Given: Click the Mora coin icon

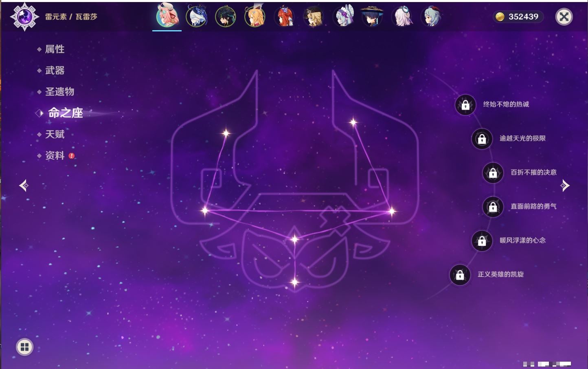Looking at the screenshot, I should [500, 17].
